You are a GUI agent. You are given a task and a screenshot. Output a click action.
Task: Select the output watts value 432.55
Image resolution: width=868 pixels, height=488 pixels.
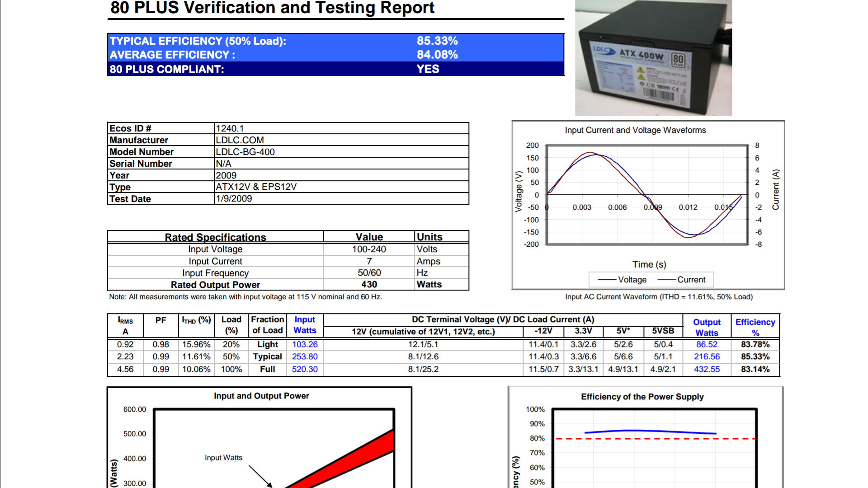(x=707, y=369)
